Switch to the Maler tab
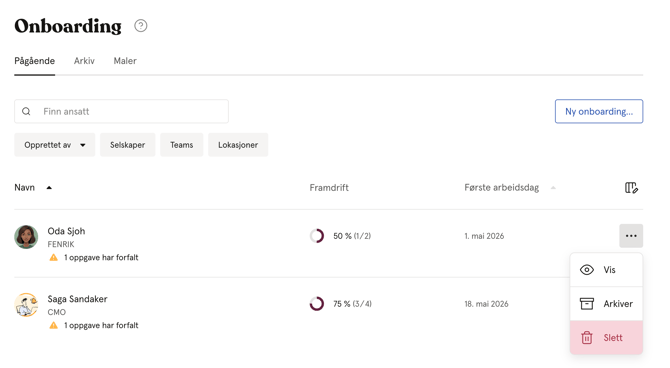Screen dimensions: 670x368 tap(125, 61)
